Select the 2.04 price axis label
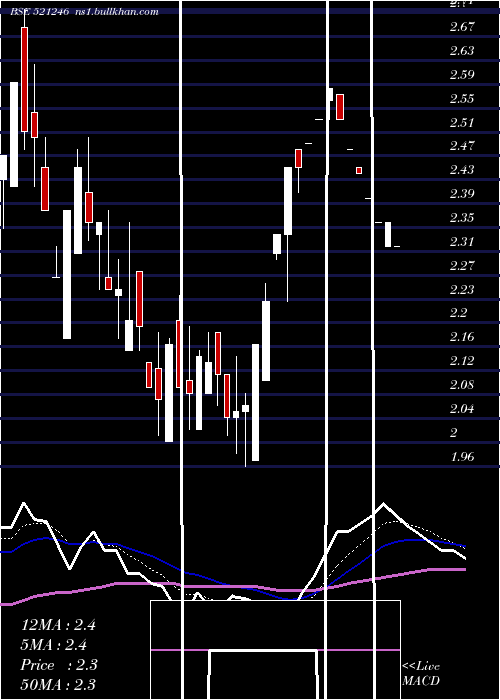This screenshot has height=700, width=500. click(462, 409)
